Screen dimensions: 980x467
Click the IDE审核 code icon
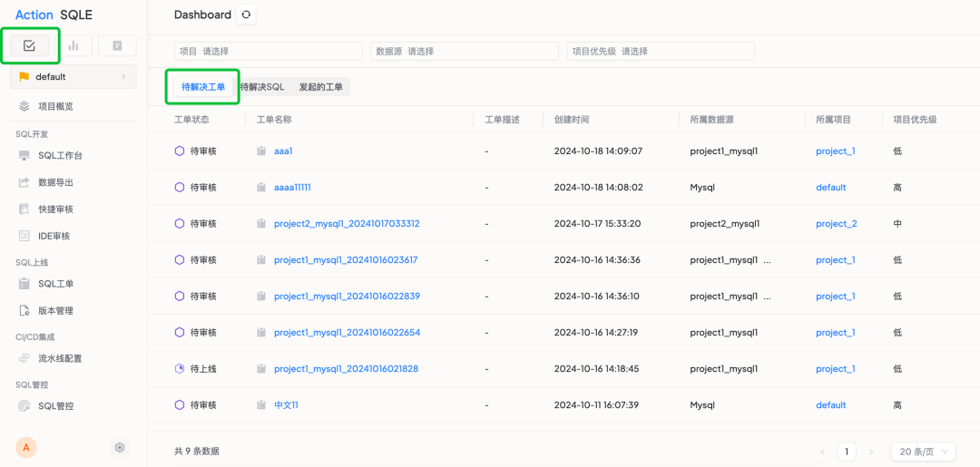24,236
